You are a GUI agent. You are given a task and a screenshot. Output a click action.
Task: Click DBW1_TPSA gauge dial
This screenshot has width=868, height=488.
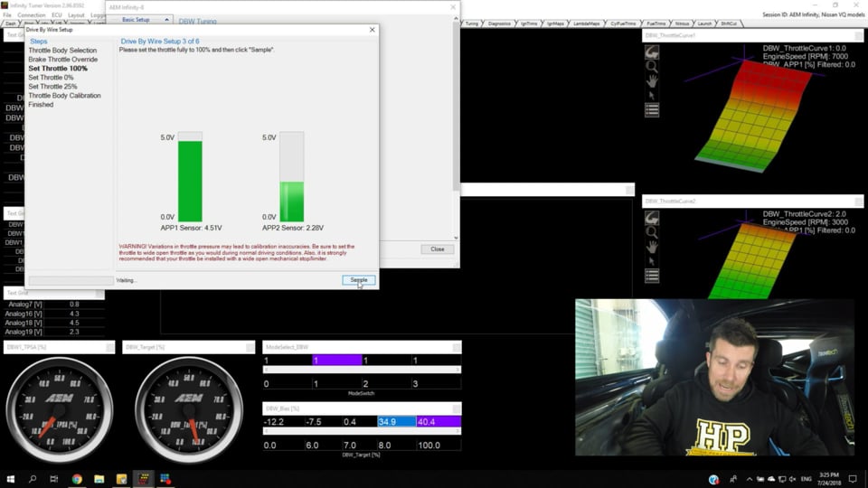60,410
